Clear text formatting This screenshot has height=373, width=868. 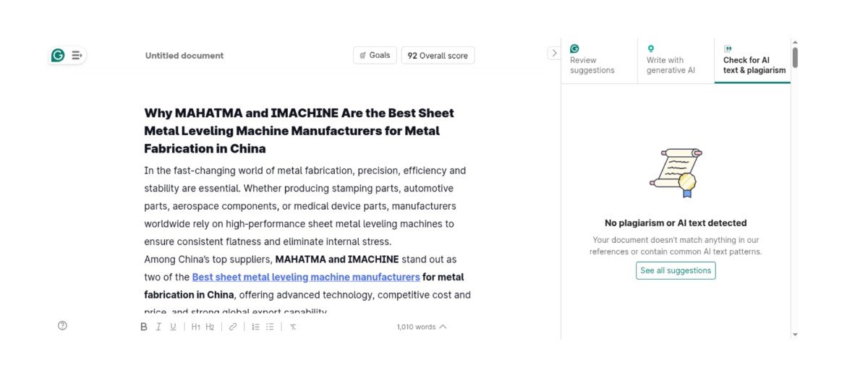(x=293, y=327)
